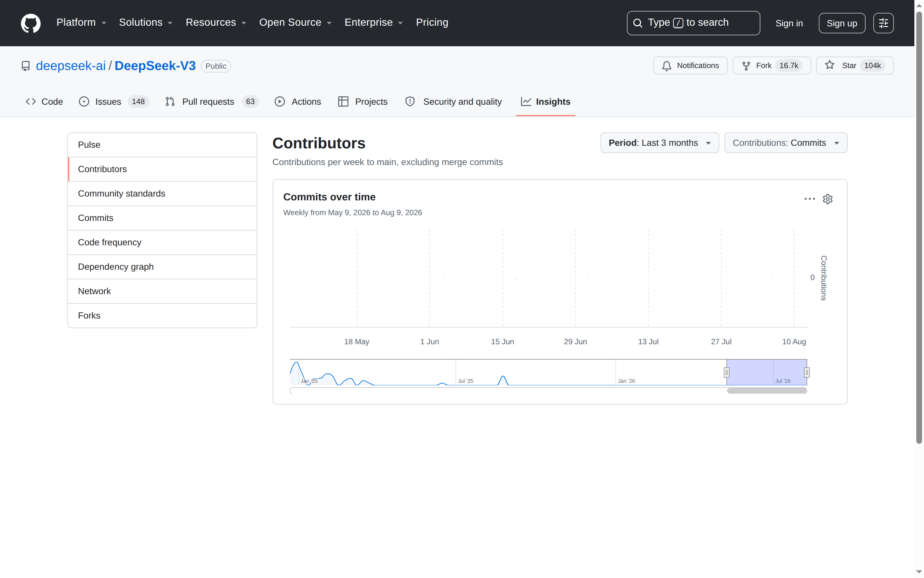
Task: Open Dependency graph in the sidebar
Action: click(162, 267)
